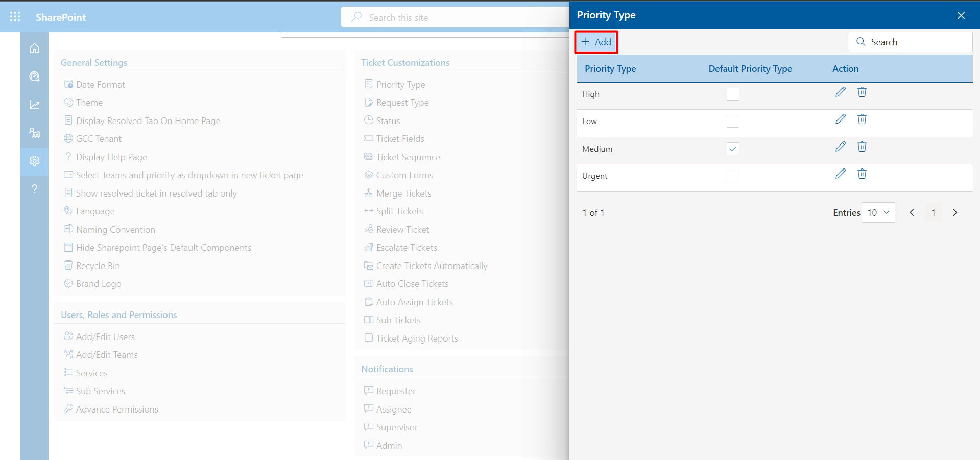Select Ticket Fields in Ticket Customizations
The image size is (980, 460).
click(400, 138)
